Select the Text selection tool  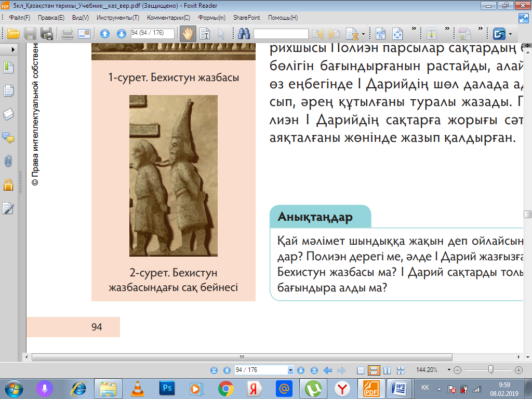(205, 34)
